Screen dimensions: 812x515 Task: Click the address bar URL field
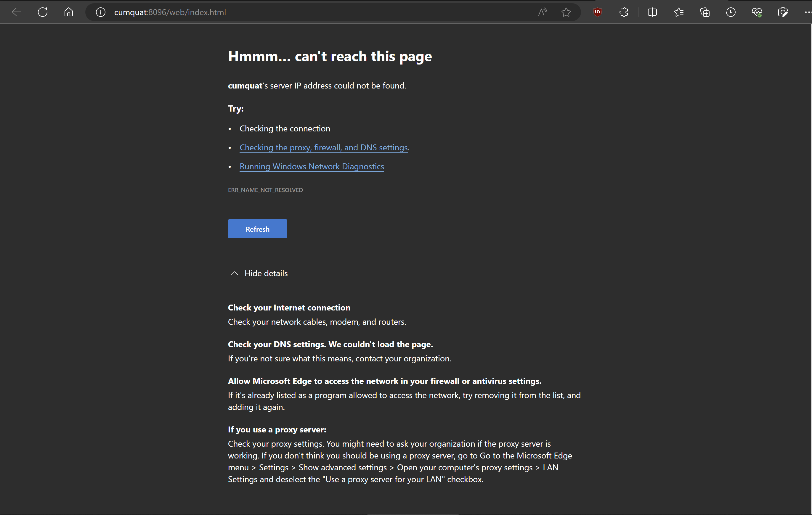pos(304,12)
